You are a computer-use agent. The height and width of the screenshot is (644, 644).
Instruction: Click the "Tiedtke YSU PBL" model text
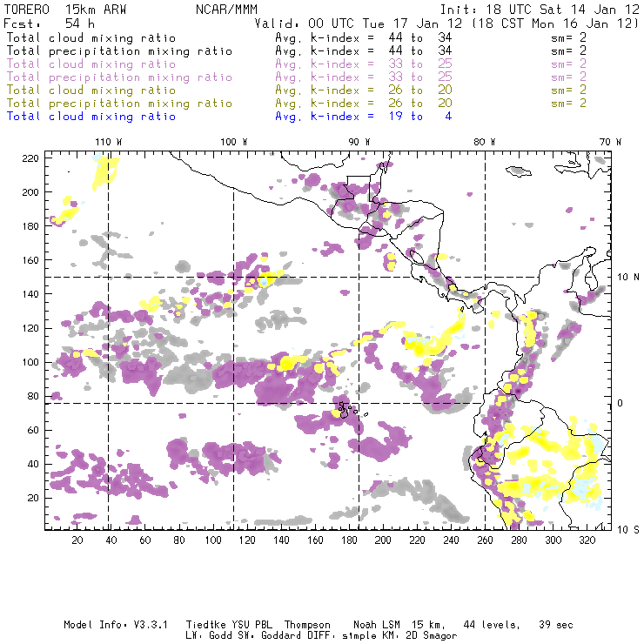click(229, 625)
